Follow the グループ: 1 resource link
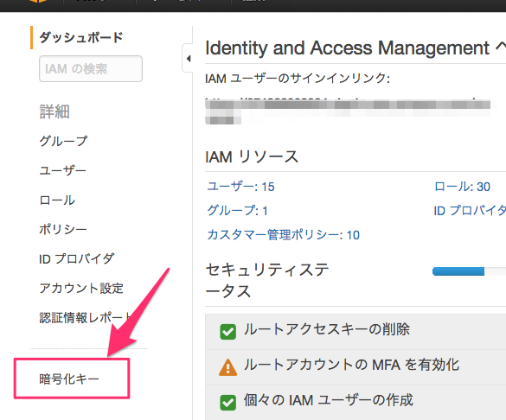The width and height of the screenshot is (506, 420). [x=237, y=211]
